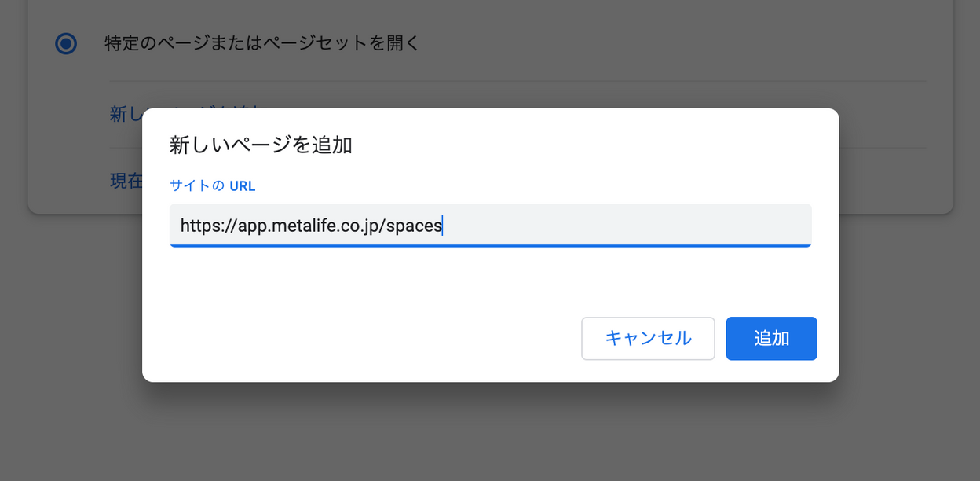
Task: Click the dialog title 新しいページを追加
Action: (x=261, y=145)
